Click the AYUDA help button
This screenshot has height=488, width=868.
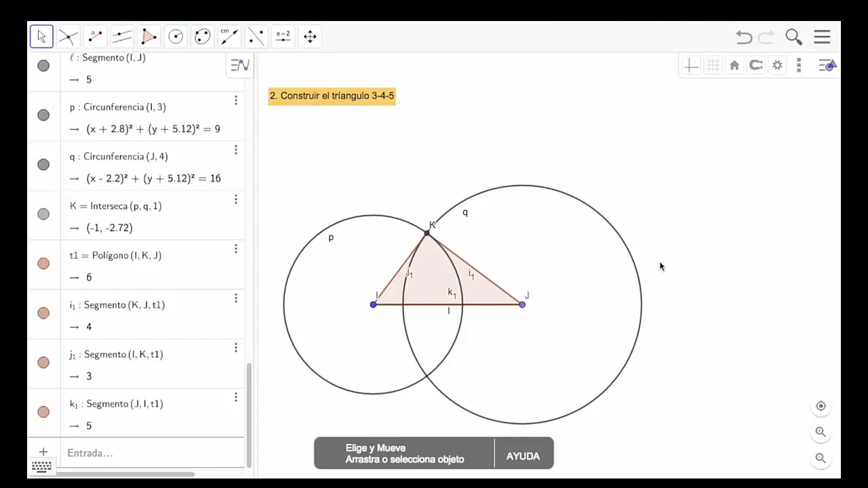tap(523, 456)
